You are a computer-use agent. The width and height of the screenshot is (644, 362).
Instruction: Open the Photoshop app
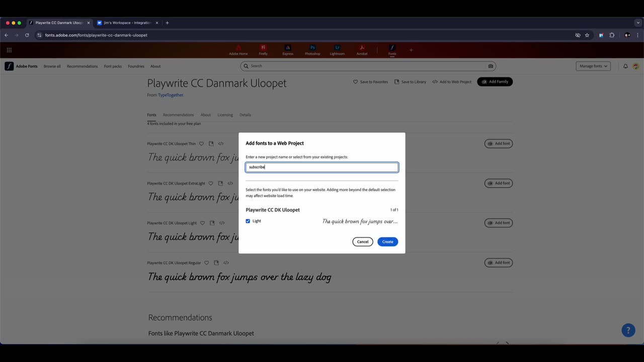click(x=312, y=50)
